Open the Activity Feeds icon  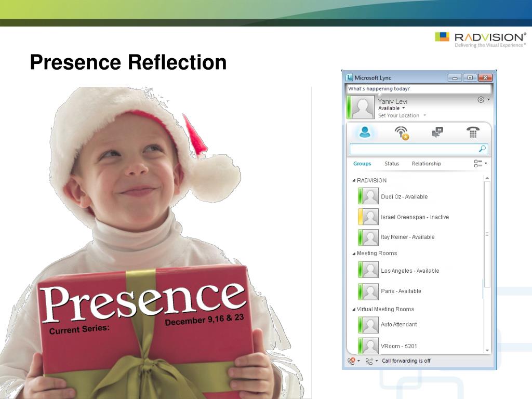tap(402, 132)
